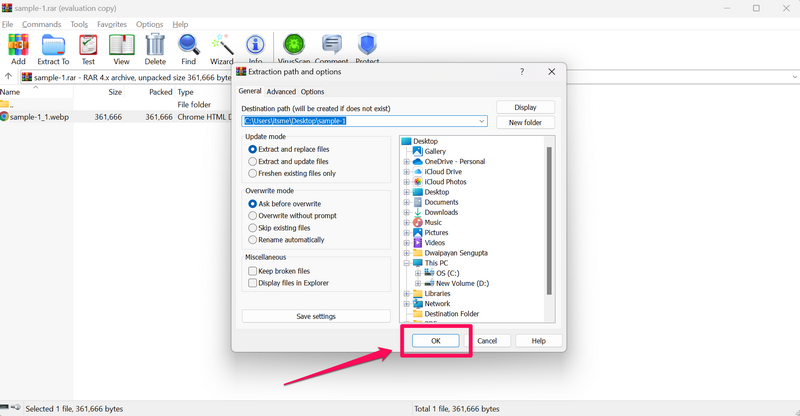Enable Display files in Explorer checkbox
The width and height of the screenshot is (800, 416).
(253, 283)
